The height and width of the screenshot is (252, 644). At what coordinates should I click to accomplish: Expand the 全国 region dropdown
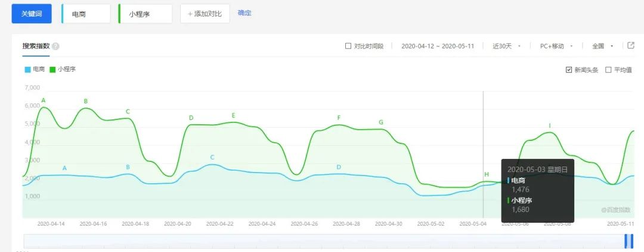coord(602,46)
